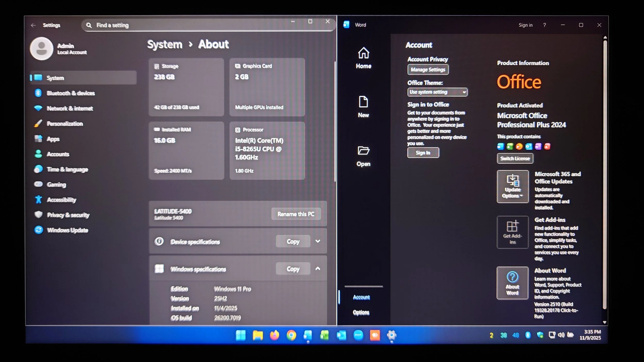Collapse Windows specifications section
644x362 pixels.
pyautogui.click(x=318, y=269)
